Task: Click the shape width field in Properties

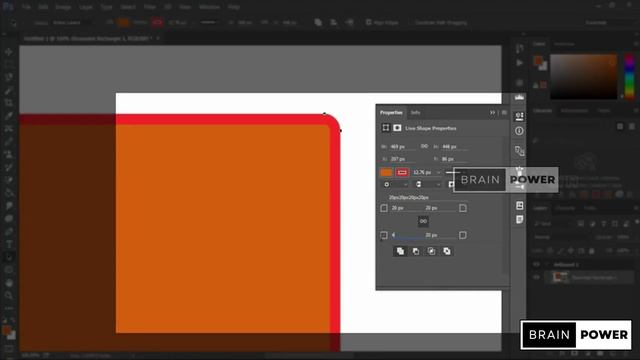Action: click(402, 147)
